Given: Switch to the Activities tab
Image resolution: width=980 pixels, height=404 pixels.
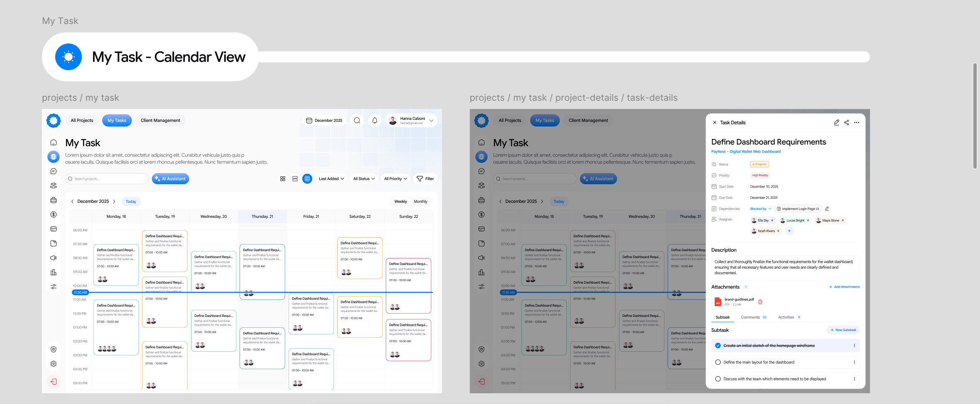Looking at the screenshot, I should click(x=789, y=317).
